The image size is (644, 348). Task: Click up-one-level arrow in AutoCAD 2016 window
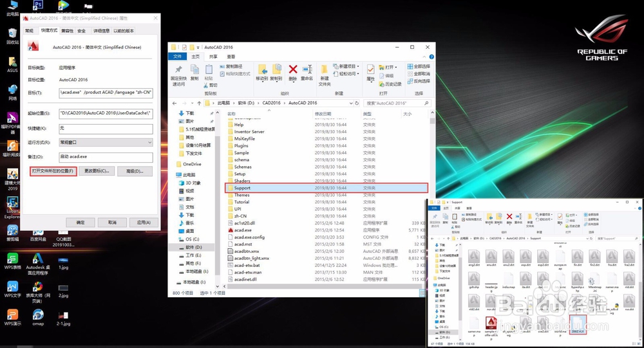pos(199,103)
